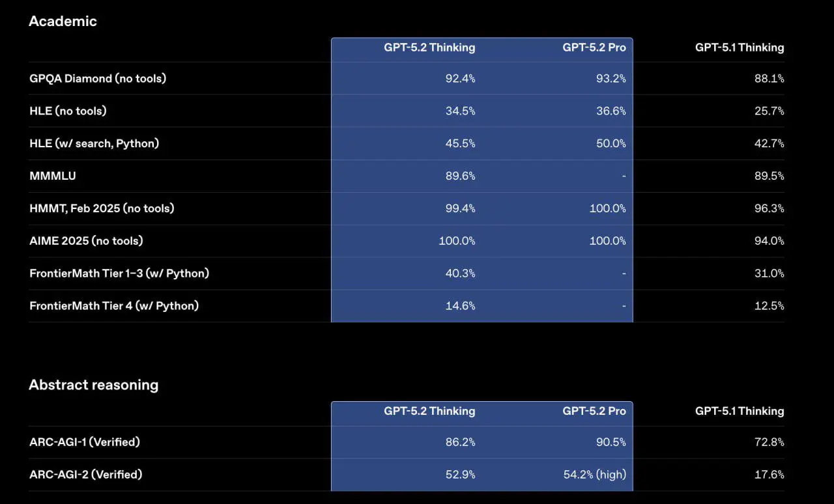Click the HLE (no tools) row label
The height and width of the screenshot is (504, 834).
tap(68, 111)
